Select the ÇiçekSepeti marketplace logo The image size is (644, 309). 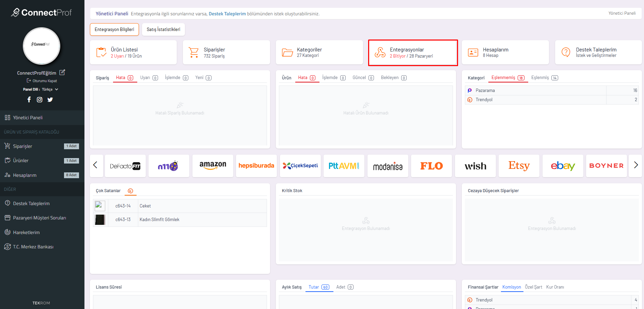tap(300, 166)
